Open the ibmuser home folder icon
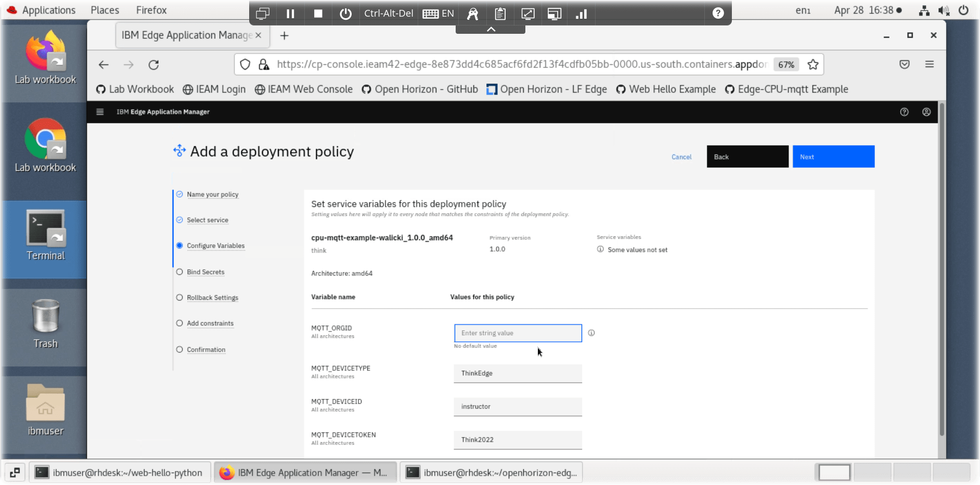 tap(45, 410)
